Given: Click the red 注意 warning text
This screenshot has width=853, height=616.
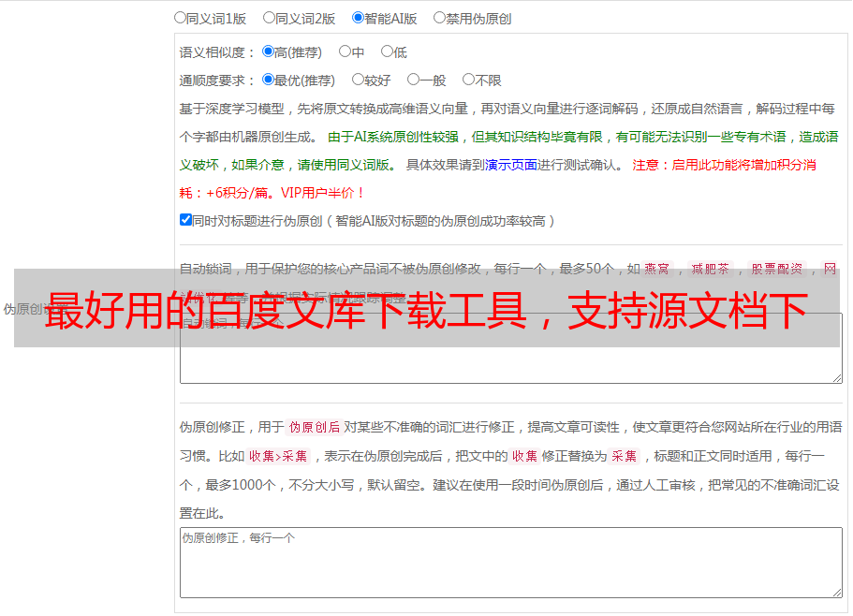Looking at the screenshot, I should tap(645, 165).
